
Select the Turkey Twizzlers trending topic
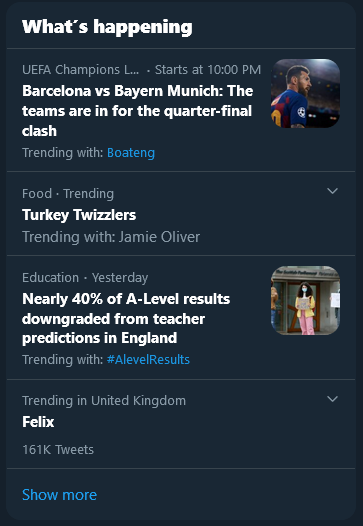(x=79, y=215)
